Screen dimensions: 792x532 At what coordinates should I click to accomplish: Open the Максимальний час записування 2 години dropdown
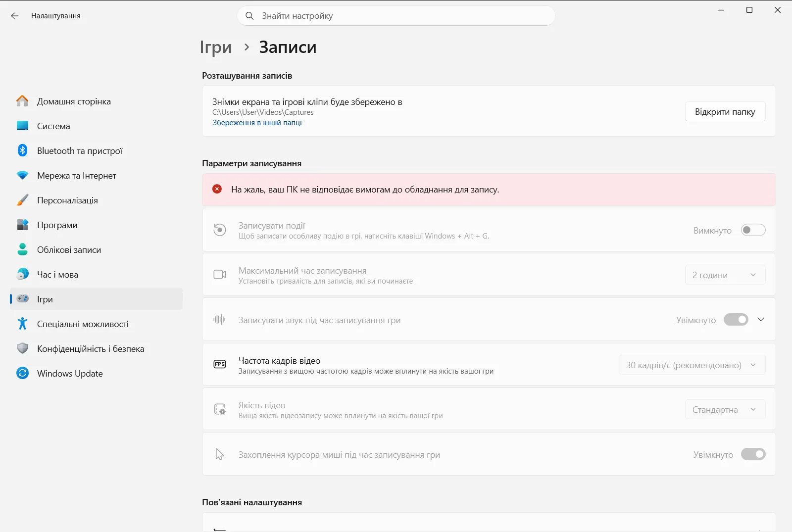pyautogui.click(x=725, y=275)
